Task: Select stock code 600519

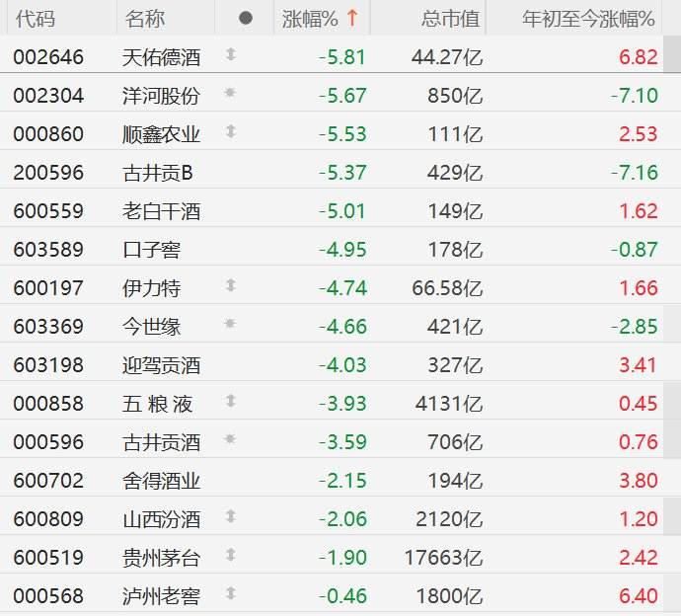Action: 48,558
